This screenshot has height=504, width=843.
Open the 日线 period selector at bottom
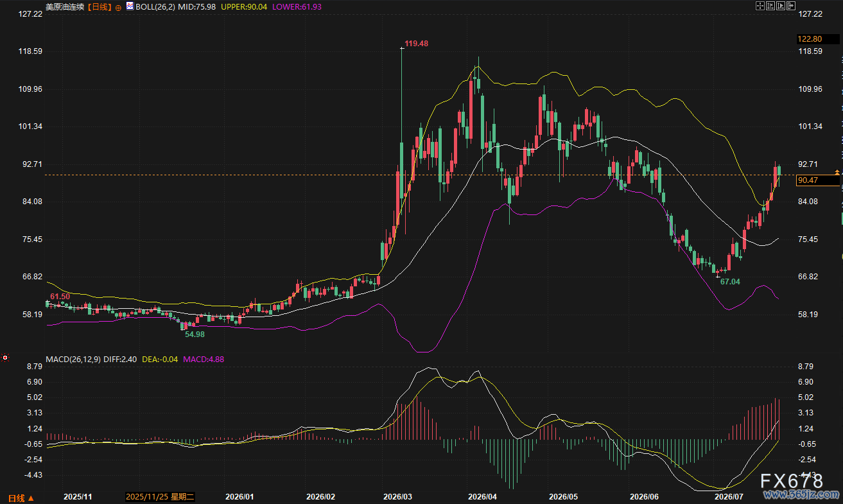(21, 498)
